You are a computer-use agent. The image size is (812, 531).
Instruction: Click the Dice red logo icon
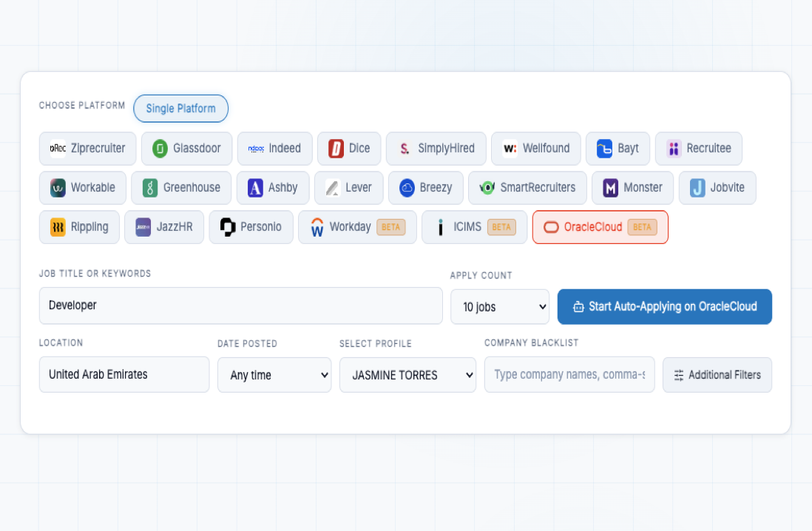click(336, 149)
